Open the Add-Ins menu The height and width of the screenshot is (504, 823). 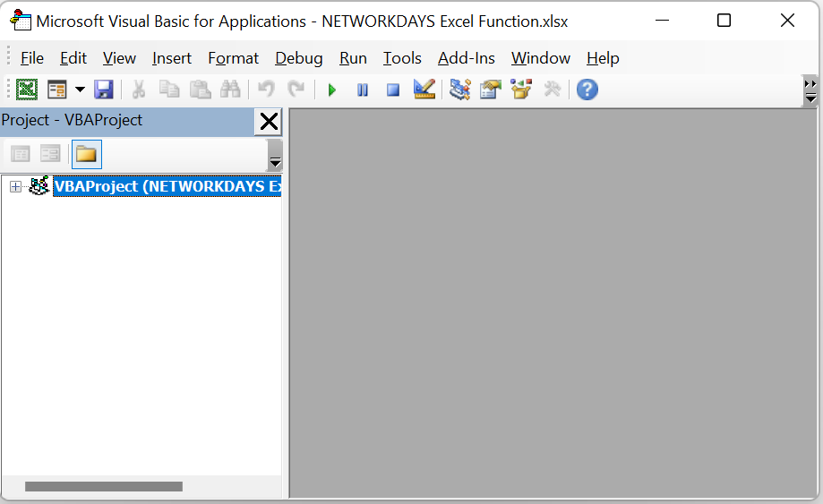(x=466, y=58)
